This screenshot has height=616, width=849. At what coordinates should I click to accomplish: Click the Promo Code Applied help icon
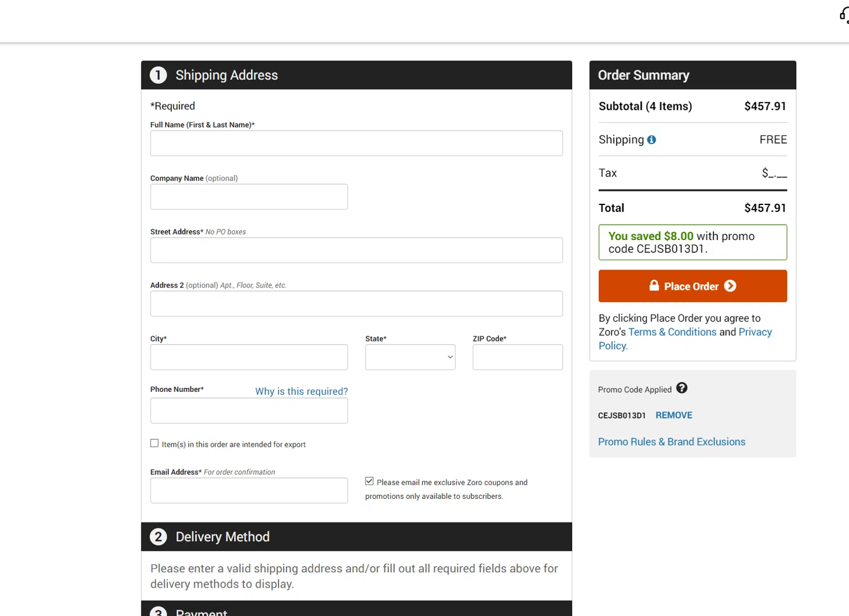(681, 388)
